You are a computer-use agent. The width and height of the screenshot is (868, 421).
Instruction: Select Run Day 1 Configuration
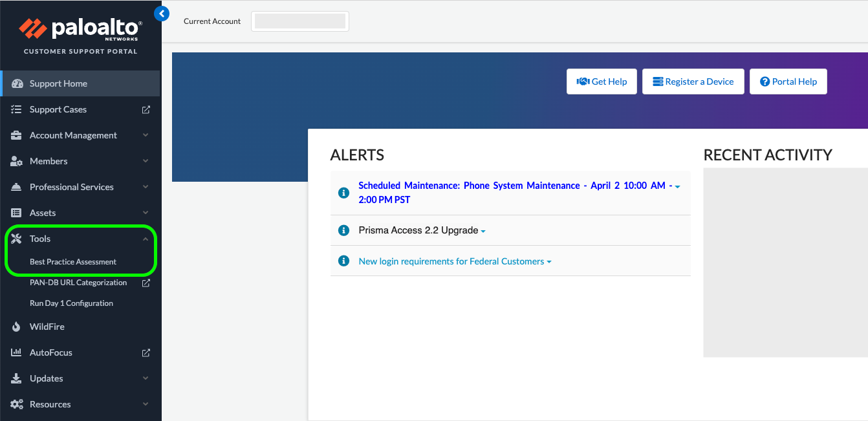tap(71, 303)
